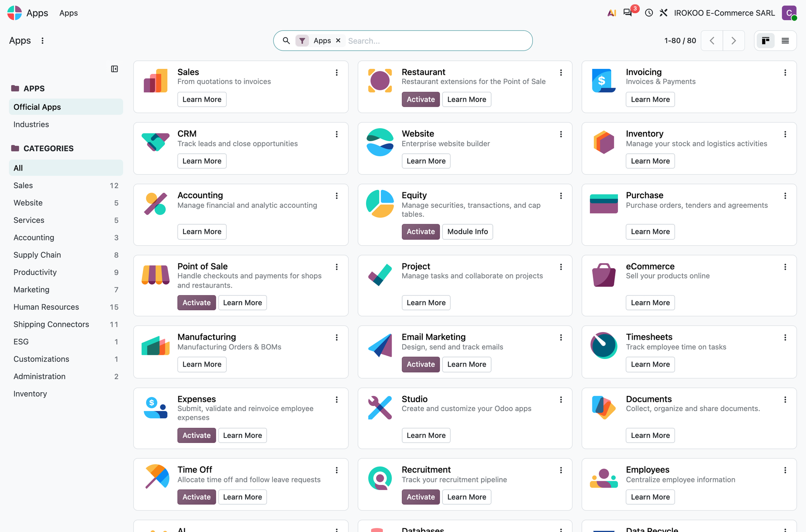Switch to Kanban view

[x=766, y=41]
